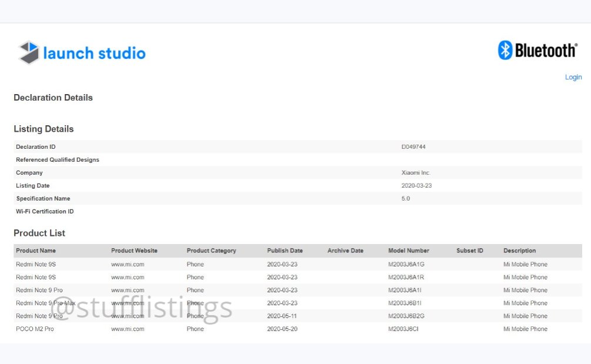This screenshot has height=364, width=591.
Task: Click POCO M2 Pro product name
Action: [35, 329]
